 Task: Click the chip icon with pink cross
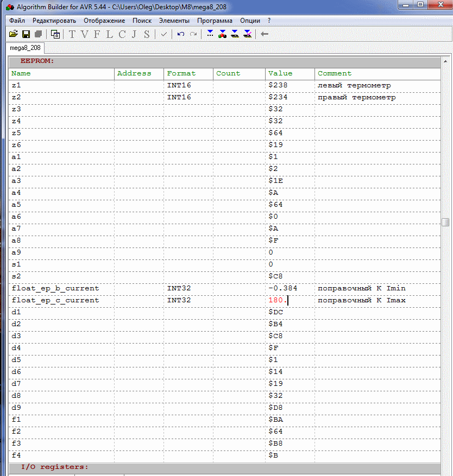247,34
